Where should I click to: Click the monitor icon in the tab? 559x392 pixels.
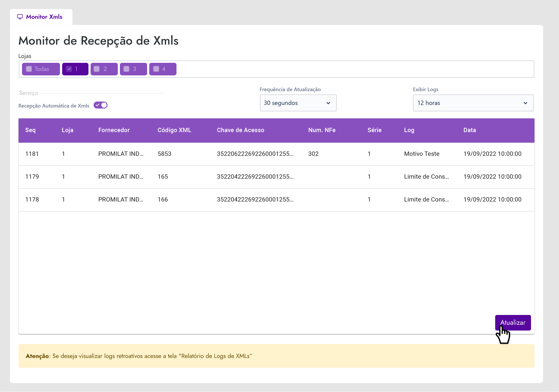tap(20, 17)
